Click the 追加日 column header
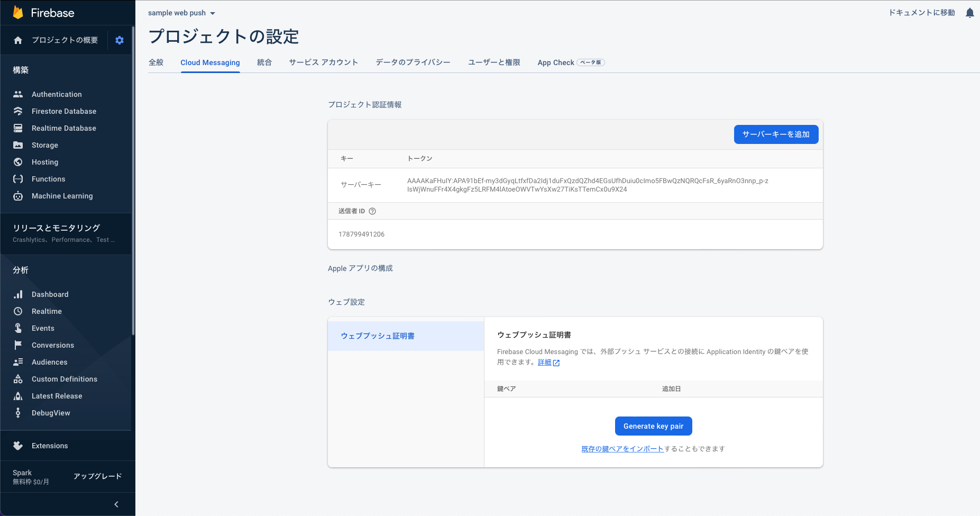 pos(671,389)
